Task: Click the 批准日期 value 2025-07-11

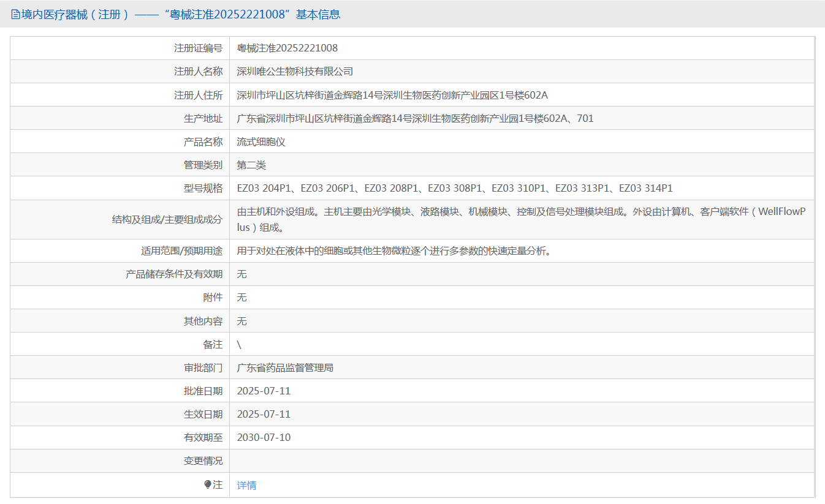Action: pos(264,391)
